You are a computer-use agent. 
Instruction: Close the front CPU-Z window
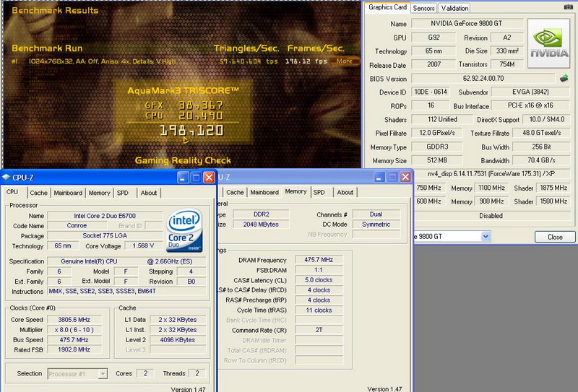(209, 178)
